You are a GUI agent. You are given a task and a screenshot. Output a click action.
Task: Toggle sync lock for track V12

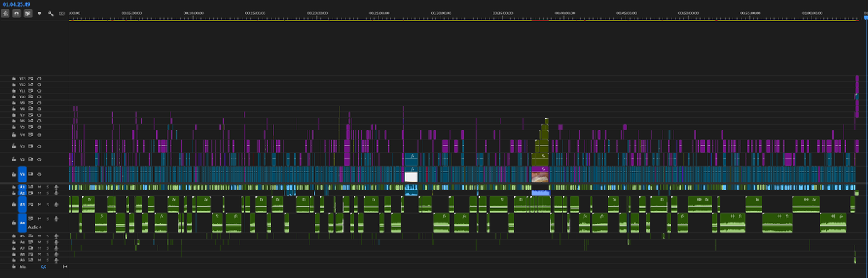click(30, 85)
